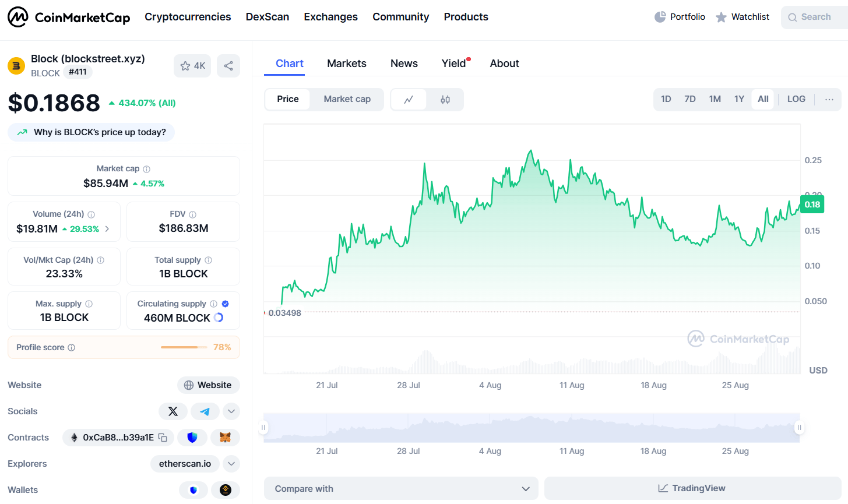This screenshot has width=848, height=504.
Task: Click the Profile score info icon
Action: pos(72,348)
